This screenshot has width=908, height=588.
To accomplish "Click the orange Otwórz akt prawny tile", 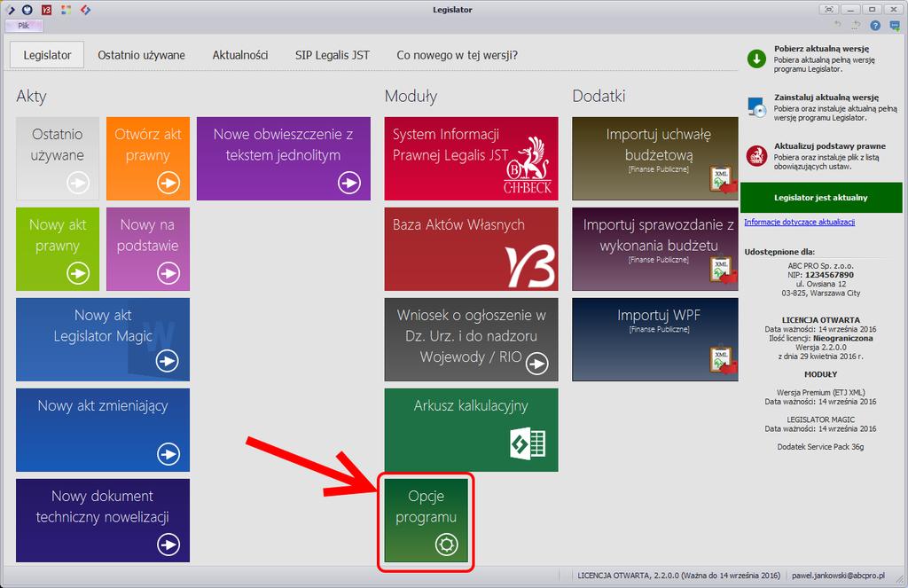I will pyautogui.click(x=148, y=159).
